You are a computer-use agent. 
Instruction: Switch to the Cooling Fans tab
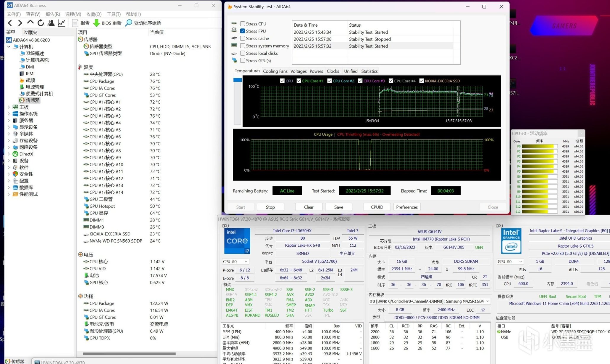click(275, 71)
